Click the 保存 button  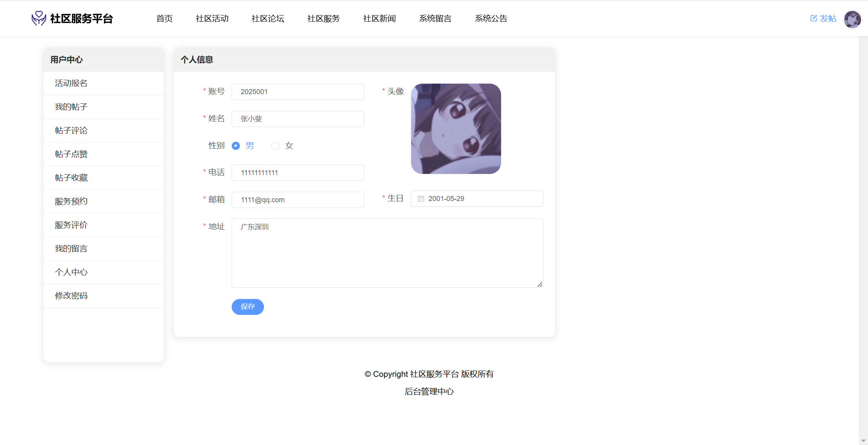click(x=248, y=307)
